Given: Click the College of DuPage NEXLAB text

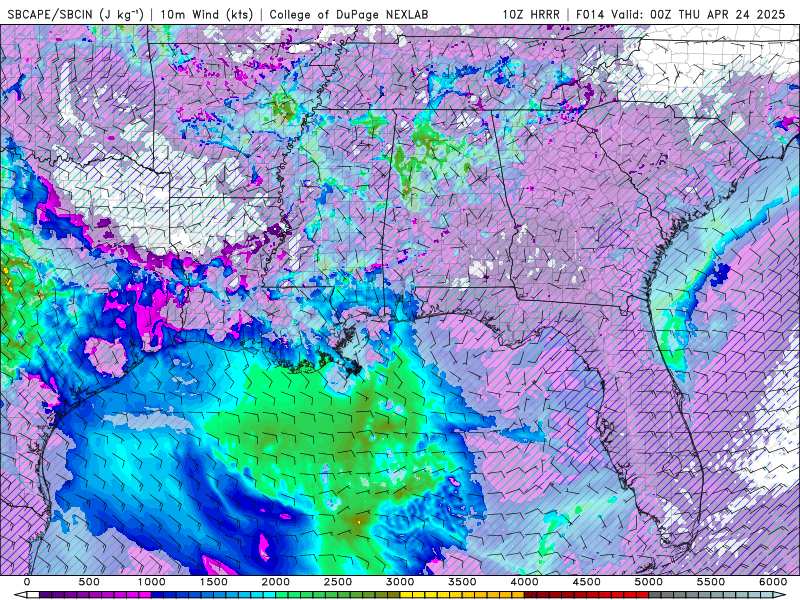Looking at the screenshot, I should pyautogui.click(x=348, y=14).
